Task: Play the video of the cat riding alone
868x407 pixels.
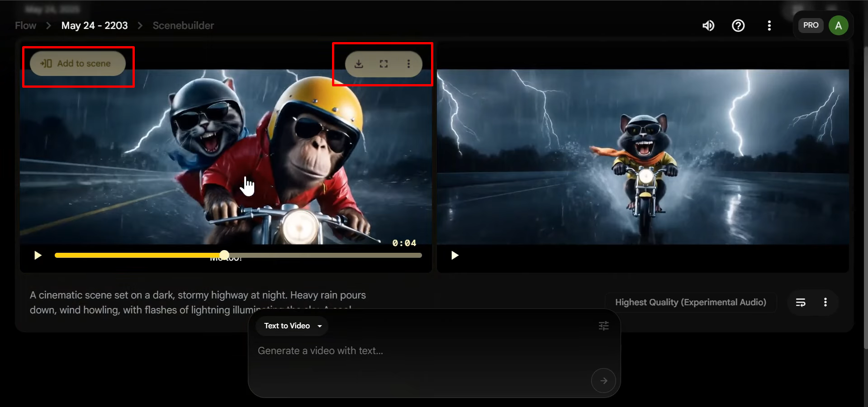Action: pyautogui.click(x=455, y=255)
